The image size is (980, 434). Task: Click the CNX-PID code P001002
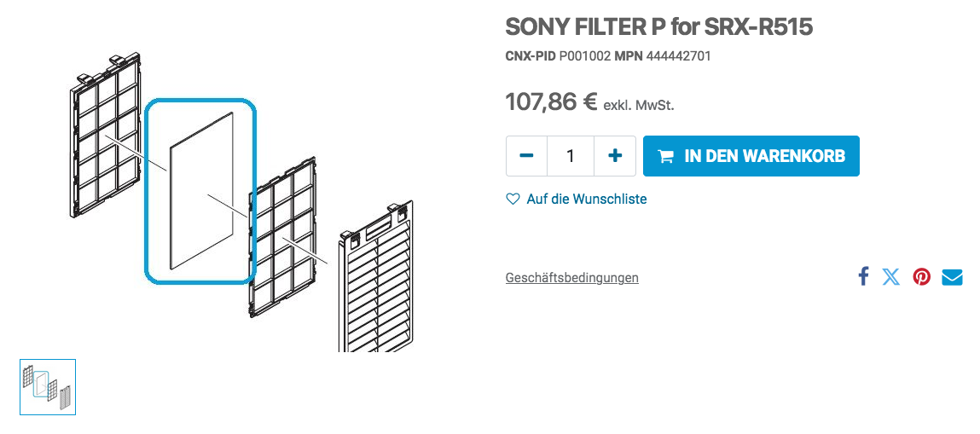[x=584, y=56]
